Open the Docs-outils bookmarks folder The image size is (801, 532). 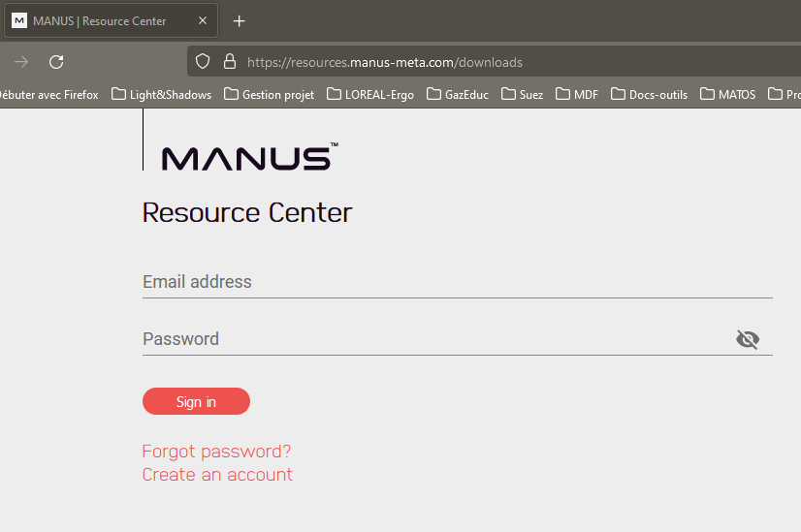click(649, 94)
